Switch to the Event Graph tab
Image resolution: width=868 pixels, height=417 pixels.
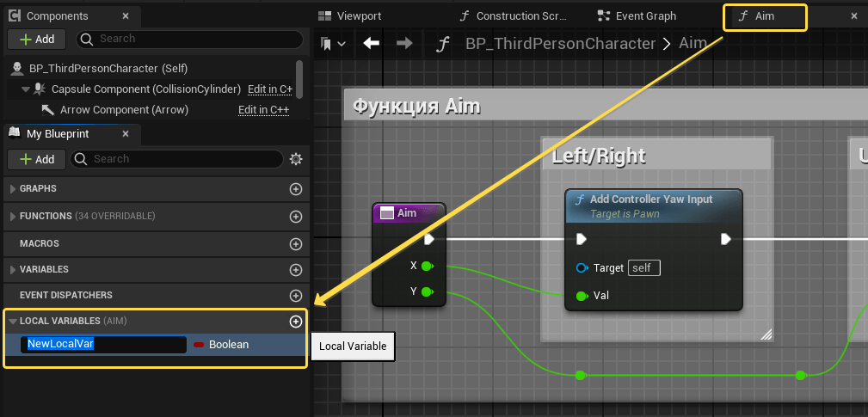coord(637,16)
